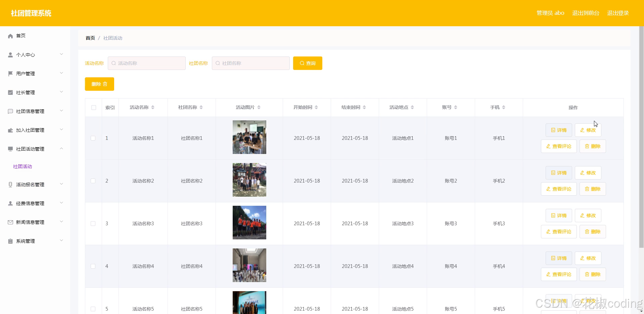Sort table by 开始时间 column arrows
The height and width of the screenshot is (314, 644).
pos(316,107)
